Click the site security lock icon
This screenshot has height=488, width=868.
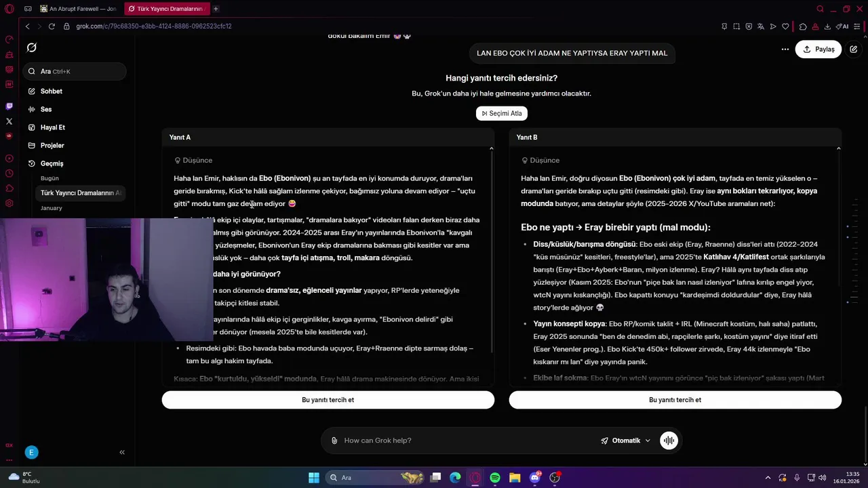tap(66, 26)
